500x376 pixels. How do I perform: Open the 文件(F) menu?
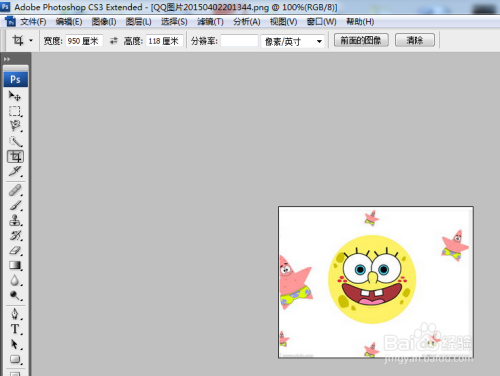pyautogui.click(x=33, y=22)
